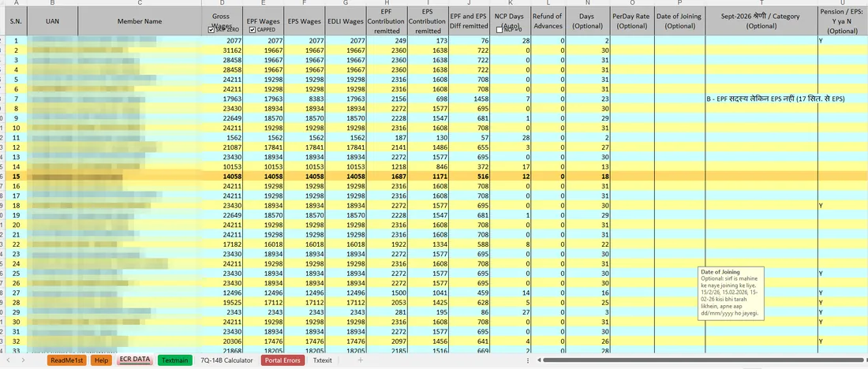Screen dimensions: 868x369
Task: Go to next sheet with right arrow
Action: (x=23, y=360)
